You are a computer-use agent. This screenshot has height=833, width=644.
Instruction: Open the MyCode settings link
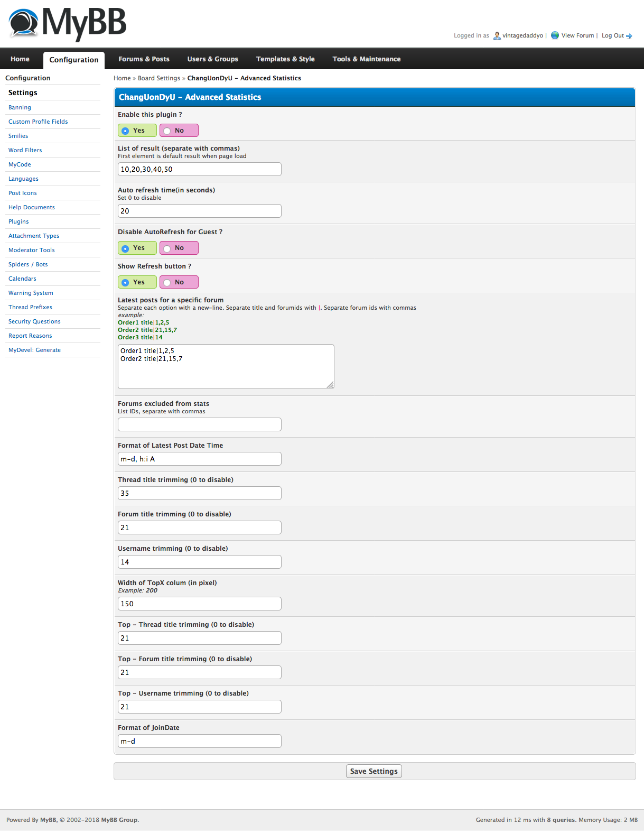[20, 164]
